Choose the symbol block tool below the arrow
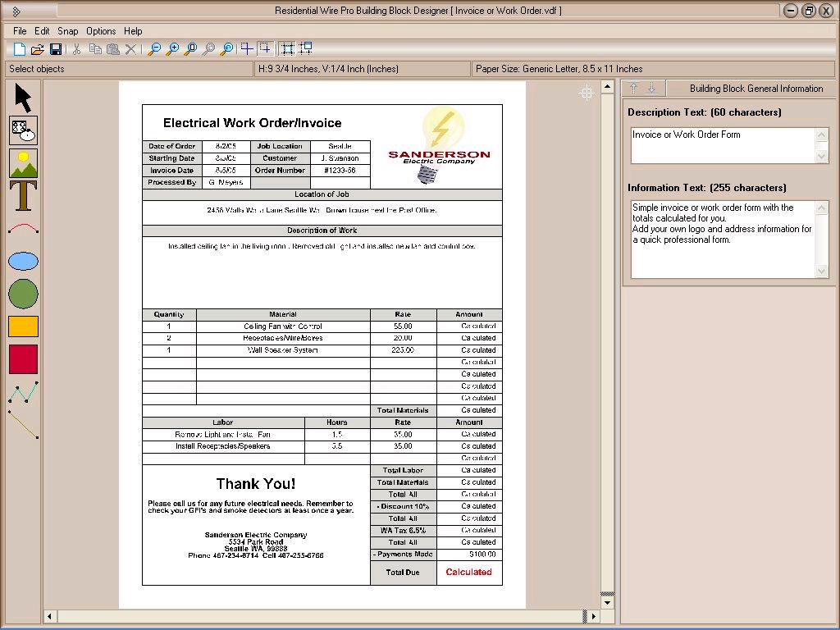Screen dimensions: 840x630 pos(23,130)
